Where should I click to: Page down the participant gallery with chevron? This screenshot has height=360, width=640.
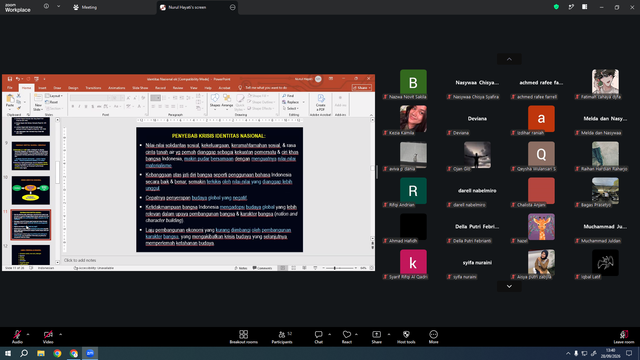click(x=509, y=286)
